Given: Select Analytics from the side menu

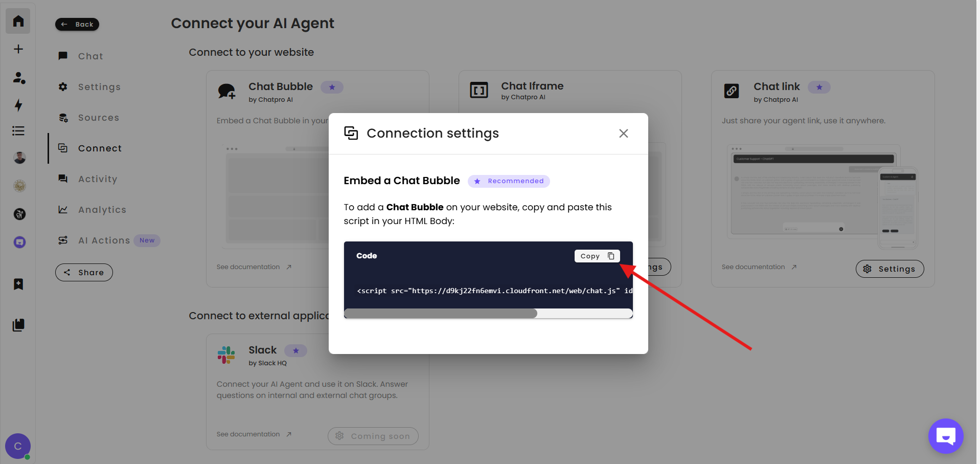Looking at the screenshot, I should point(102,210).
